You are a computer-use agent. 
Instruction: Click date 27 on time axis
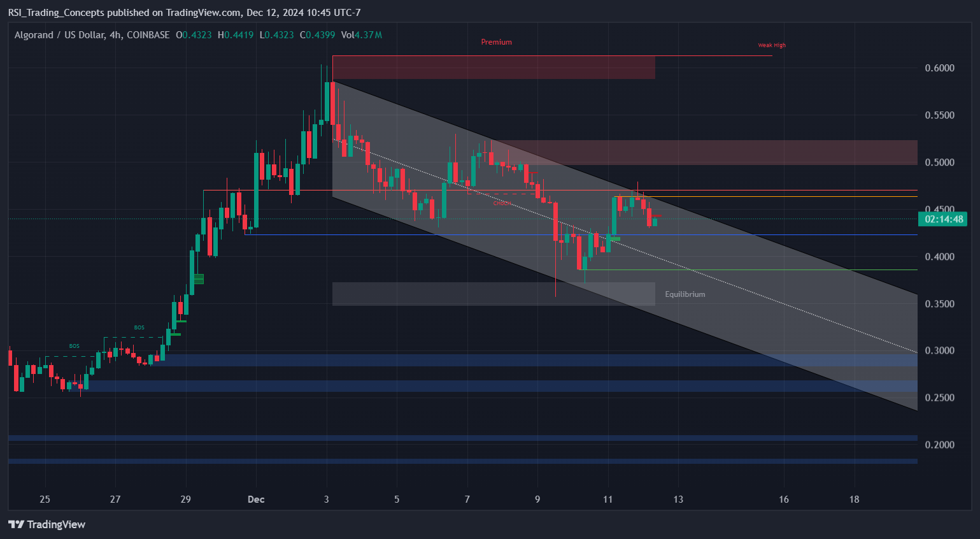[x=115, y=499]
